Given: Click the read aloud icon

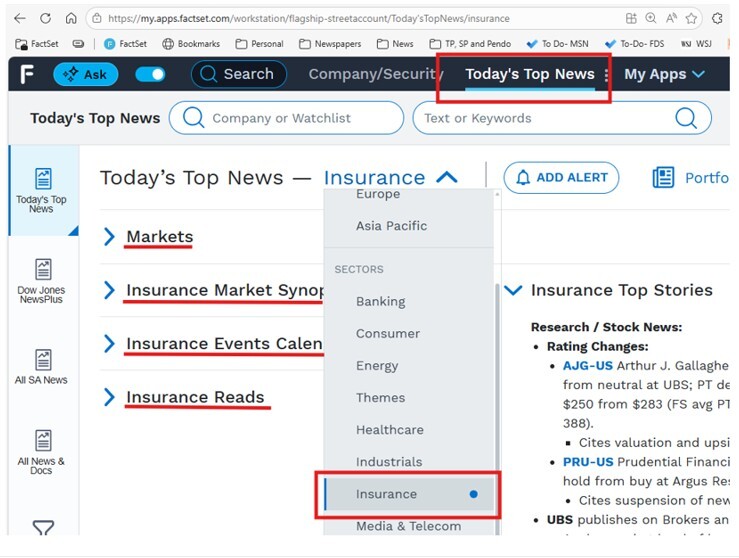Looking at the screenshot, I should (671, 18).
